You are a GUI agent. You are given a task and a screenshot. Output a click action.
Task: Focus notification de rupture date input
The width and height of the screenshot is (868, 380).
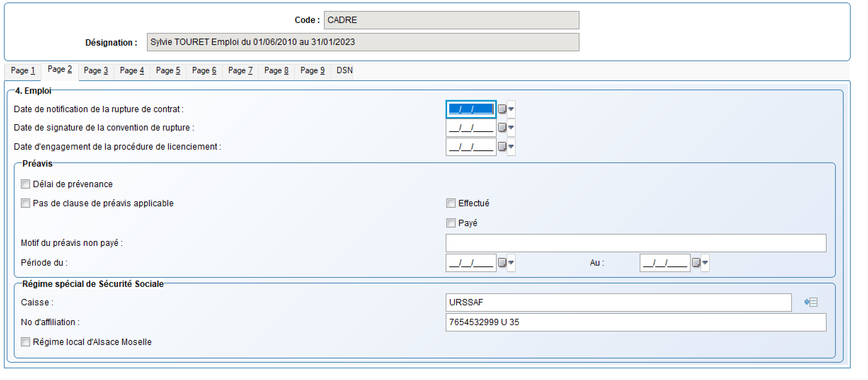tap(471, 109)
